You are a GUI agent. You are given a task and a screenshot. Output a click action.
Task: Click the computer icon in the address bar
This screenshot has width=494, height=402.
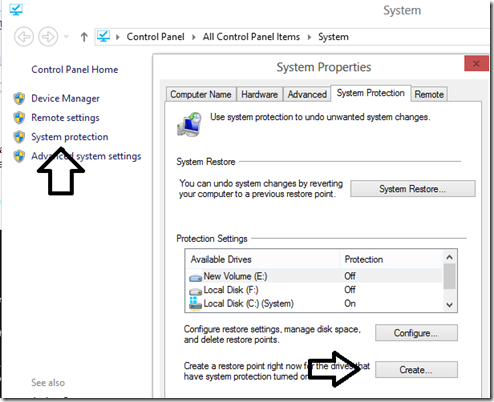pos(104,36)
